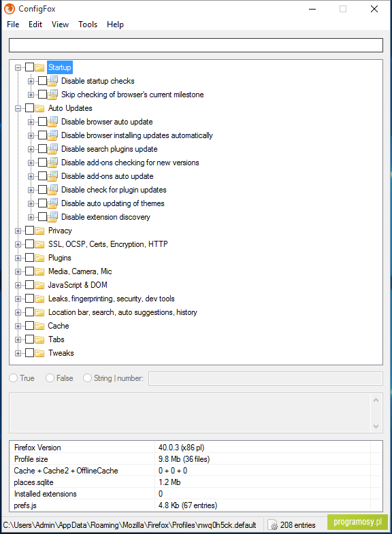Click the Location bar, search folder icon
Screen dimensions: 392x534
coord(40,312)
